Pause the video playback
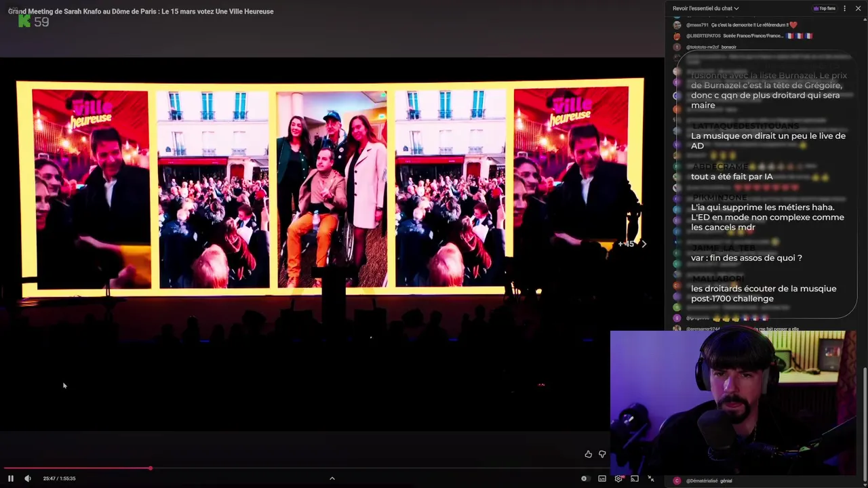The height and width of the screenshot is (488, 868). click(x=11, y=479)
